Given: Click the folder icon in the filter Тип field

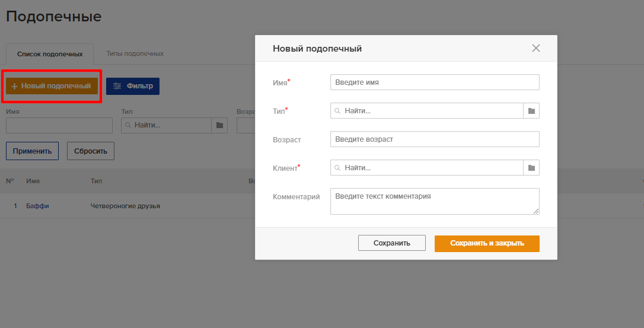Looking at the screenshot, I should [x=219, y=125].
